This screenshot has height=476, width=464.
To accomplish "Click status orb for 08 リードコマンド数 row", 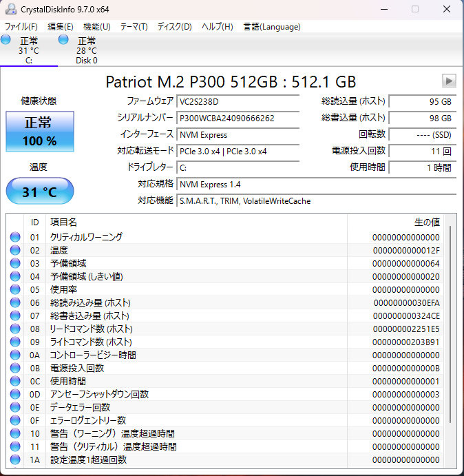I will 15,329.
